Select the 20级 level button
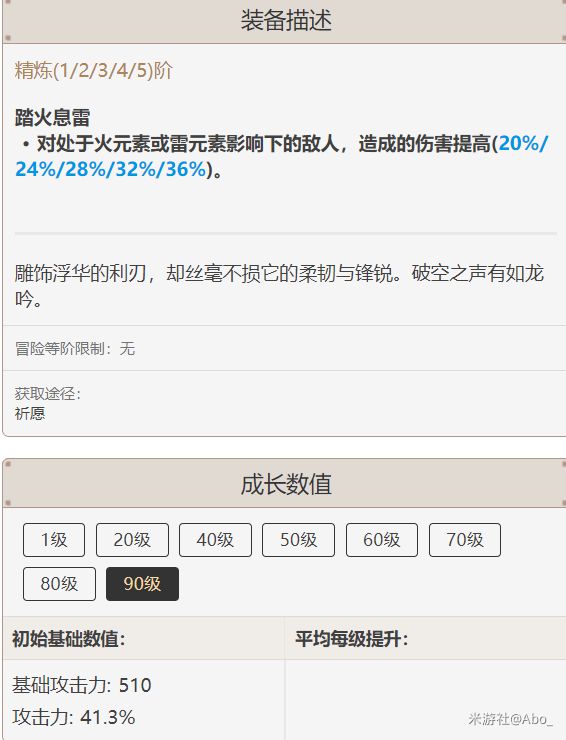 (132, 540)
